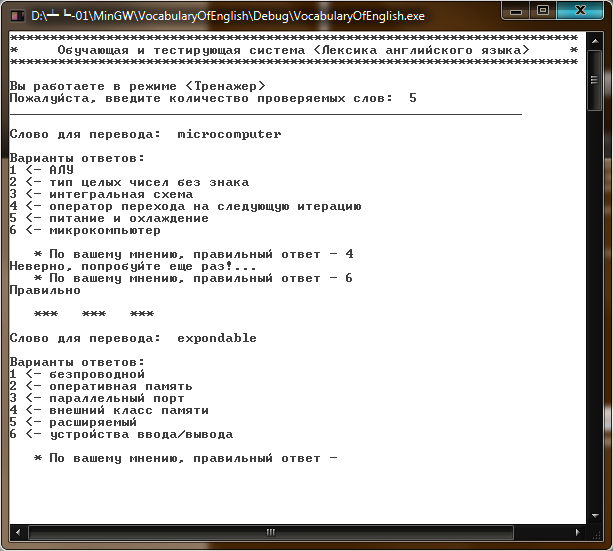613x551 pixels.
Task: Close the VocabularyOfEnglish console window
Action: coord(580,11)
